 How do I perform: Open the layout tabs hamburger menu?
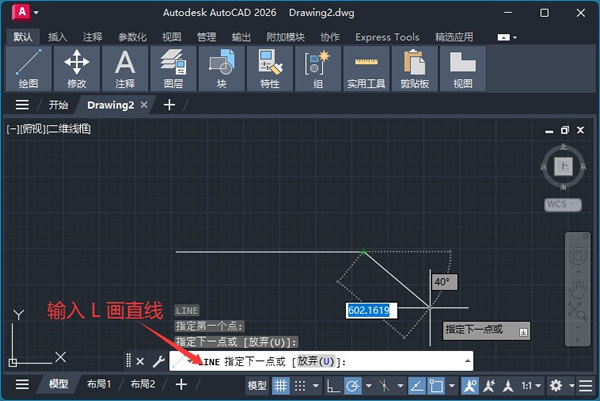pyautogui.click(x=22, y=384)
